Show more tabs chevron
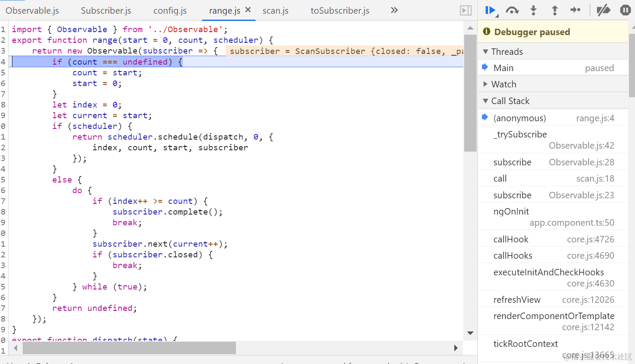 [x=394, y=10]
